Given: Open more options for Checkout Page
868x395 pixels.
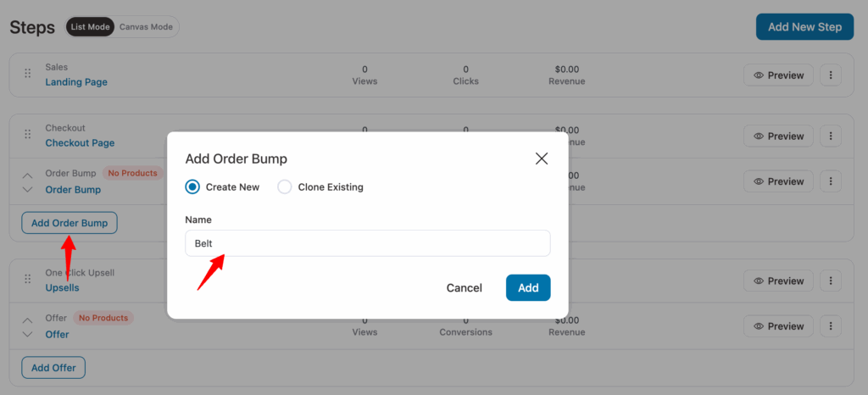Looking at the screenshot, I should point(831,136).
